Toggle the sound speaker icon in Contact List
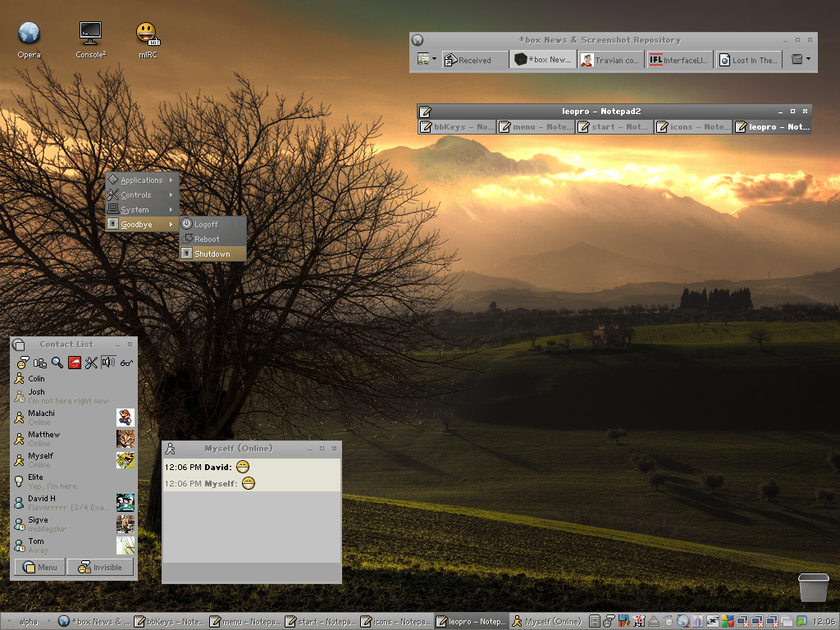This screenshot has width=840, height=630. pyautogui.click(x=108, y=363)
